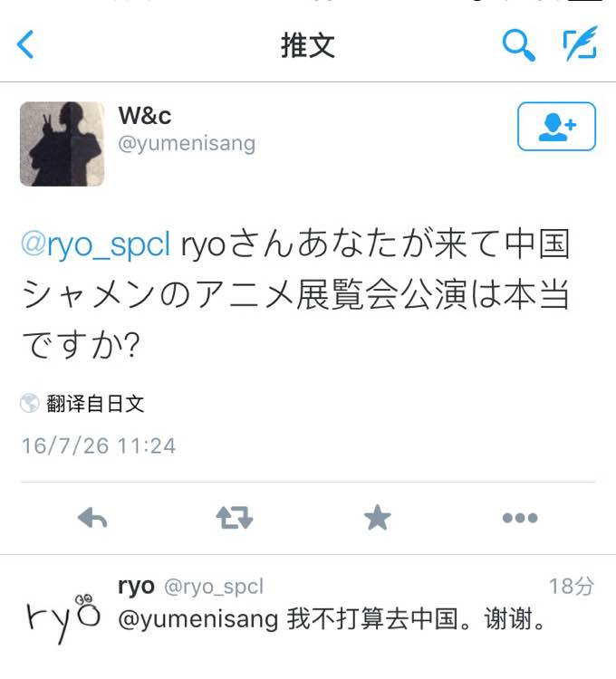Expand the 翻译自日文 translation text
The image size is (616, 679).
(95, 404)
